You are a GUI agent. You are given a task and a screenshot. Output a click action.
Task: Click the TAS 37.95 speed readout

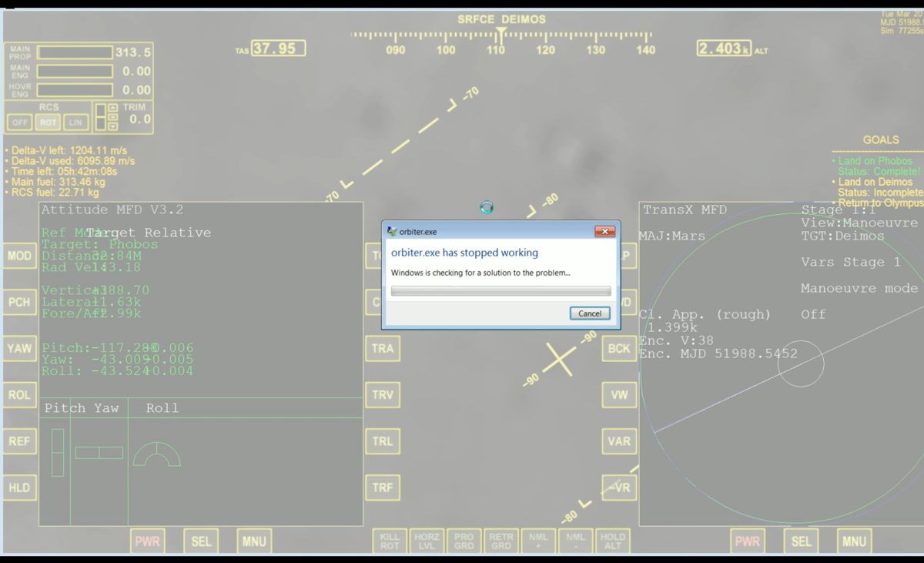[x=278, y=49]
